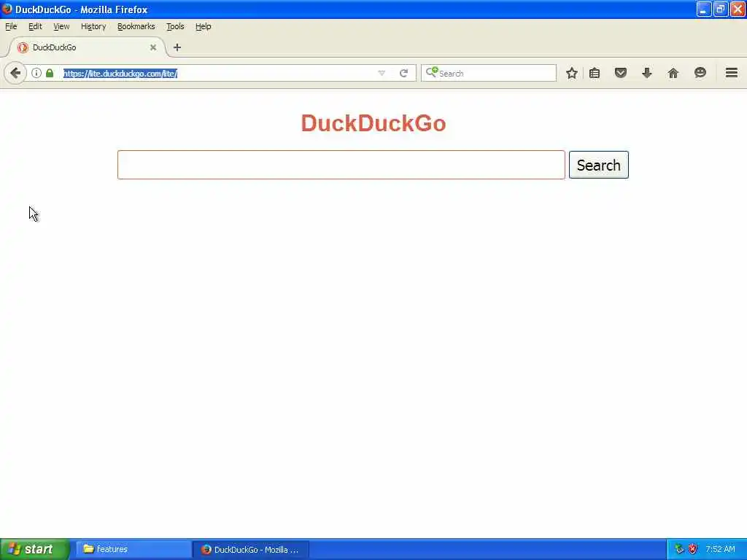
Task: Select the DuckDuckGo tab
Action: coord(87,47)
